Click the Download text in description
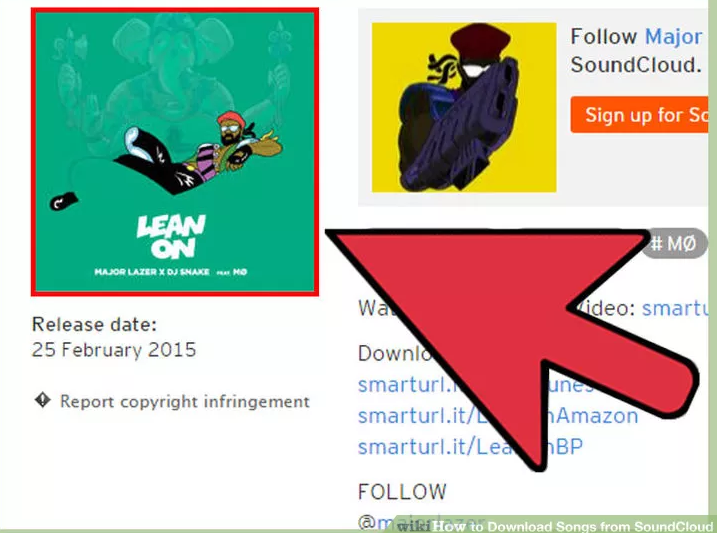 [x=395, y=353]
